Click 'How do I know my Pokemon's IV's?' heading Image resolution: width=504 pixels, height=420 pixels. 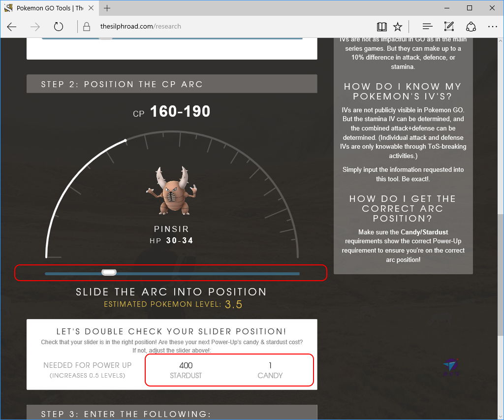[x=403, y=91]
